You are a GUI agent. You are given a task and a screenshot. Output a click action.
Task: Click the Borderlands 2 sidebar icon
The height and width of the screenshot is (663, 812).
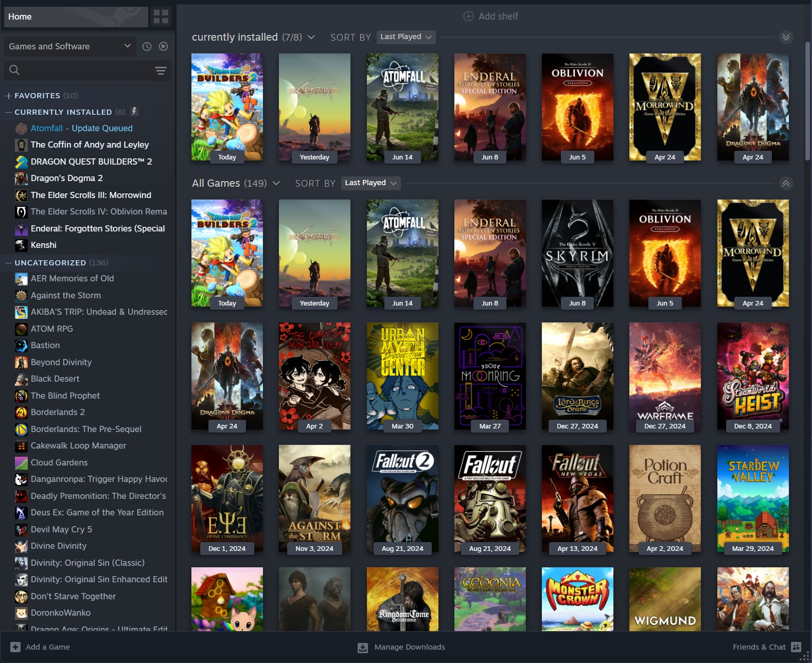pyautogui.click(x=21, y=413)
